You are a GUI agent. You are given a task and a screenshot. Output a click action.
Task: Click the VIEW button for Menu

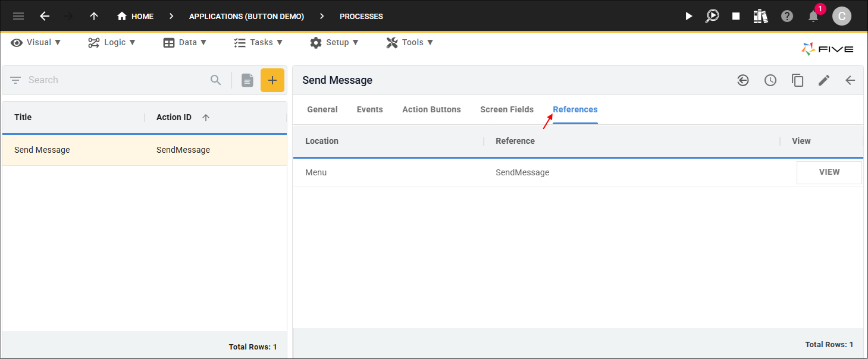pyautogui.click(x=829, y=172)
